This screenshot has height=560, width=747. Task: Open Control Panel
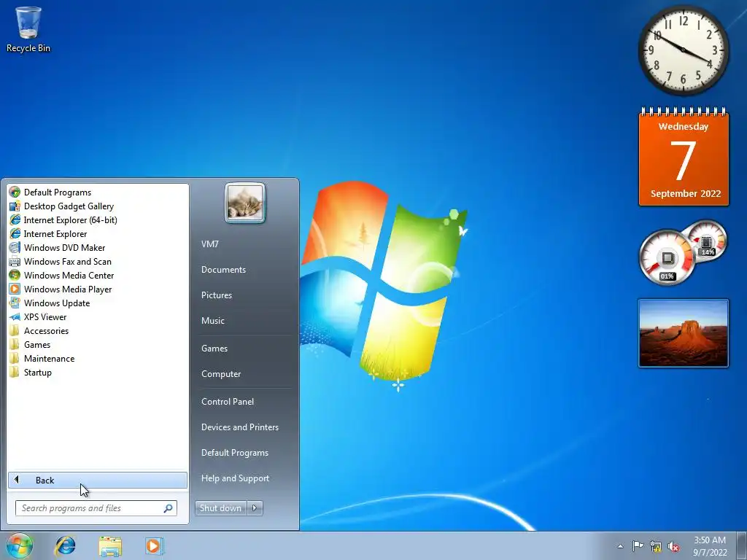[x=228, y=402]
